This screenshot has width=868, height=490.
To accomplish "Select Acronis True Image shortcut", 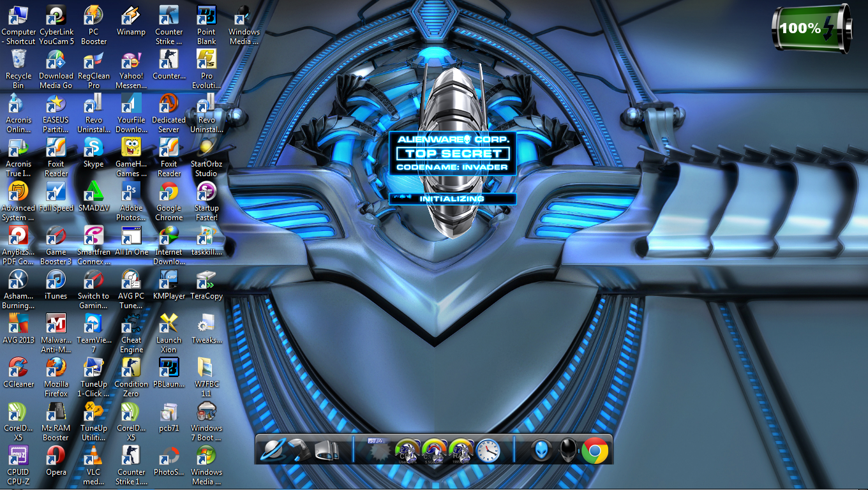I will coord(19,157).
